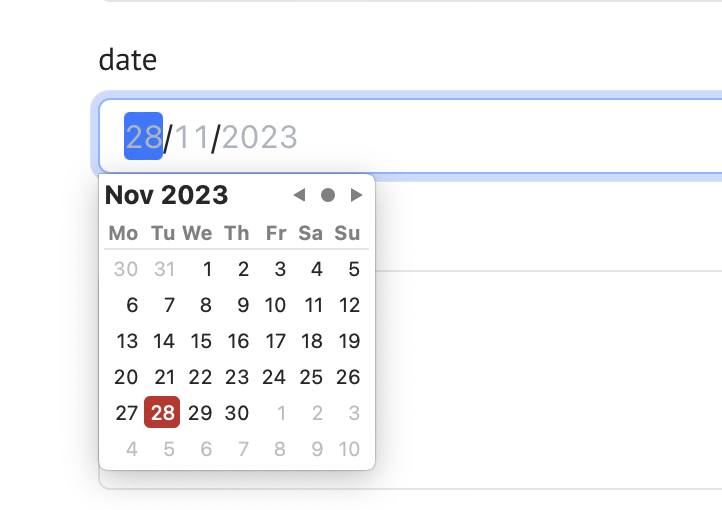722x510 pixels.
Task: Click the month field showing 11
Action: (192, 137)
